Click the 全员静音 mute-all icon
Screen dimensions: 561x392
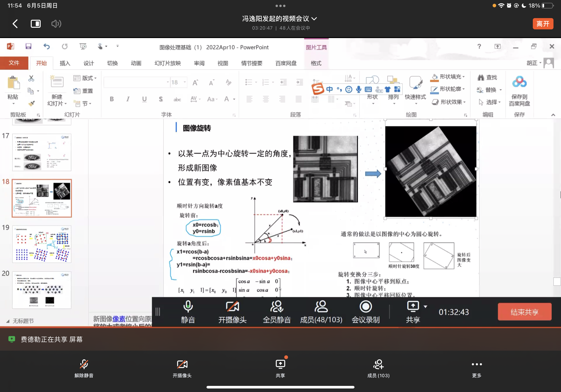277,307
